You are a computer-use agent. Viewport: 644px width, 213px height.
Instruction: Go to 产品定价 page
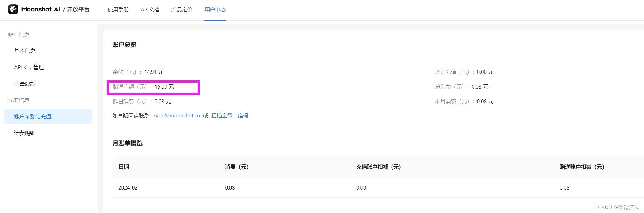tap(182, 10)
